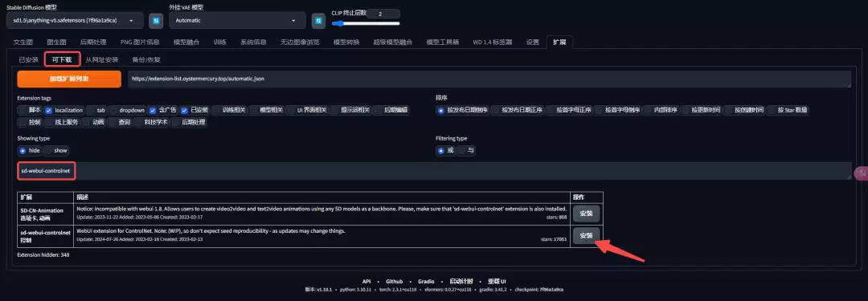868x301 pixels.
Task: Open the external VAE model dropdown
Action: pos(237,21)
